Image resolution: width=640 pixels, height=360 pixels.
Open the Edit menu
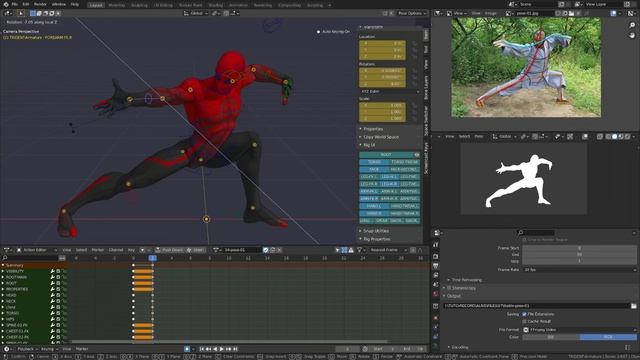pos(26,4)
